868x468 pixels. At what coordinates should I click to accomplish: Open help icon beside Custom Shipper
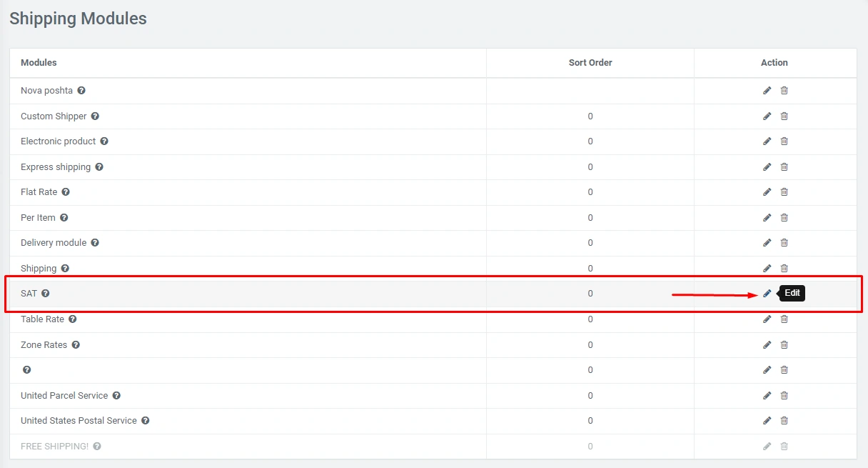pyautogui.click(x=95, y=116)
